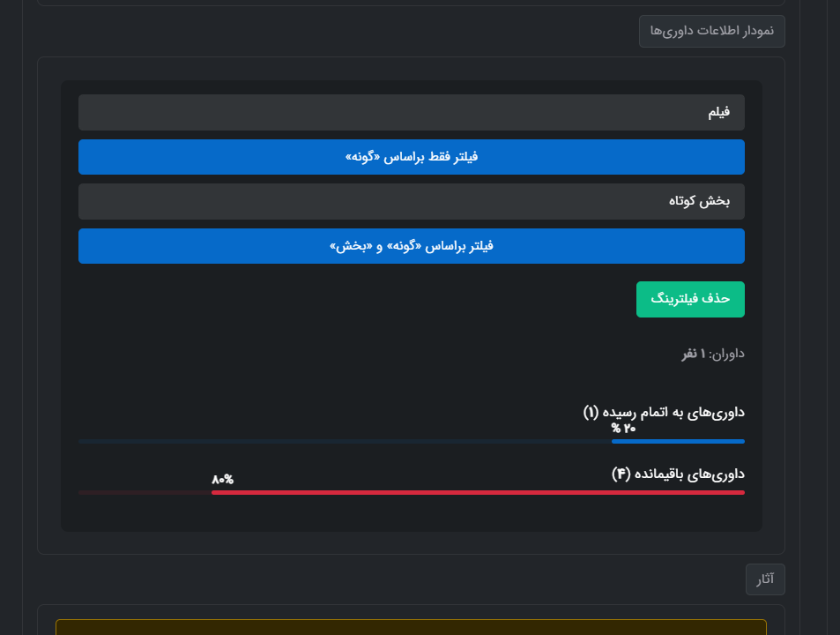Open the «فیلم» genre dropdown
Viewport: 840px width, 635px height.
coord(412,113)
